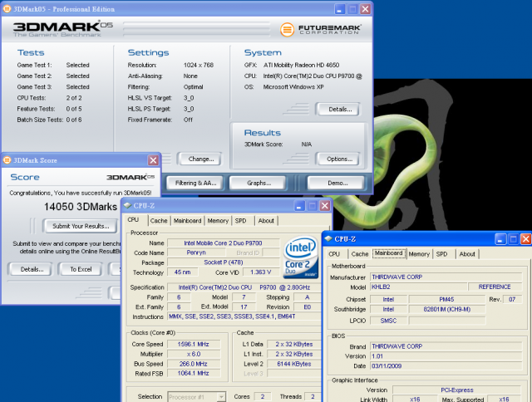The height and width of the screenshot is (402, 532).
Task: Minimize the CPU-Z processor window
Action: pyautogui.click(x=299, y=206)
